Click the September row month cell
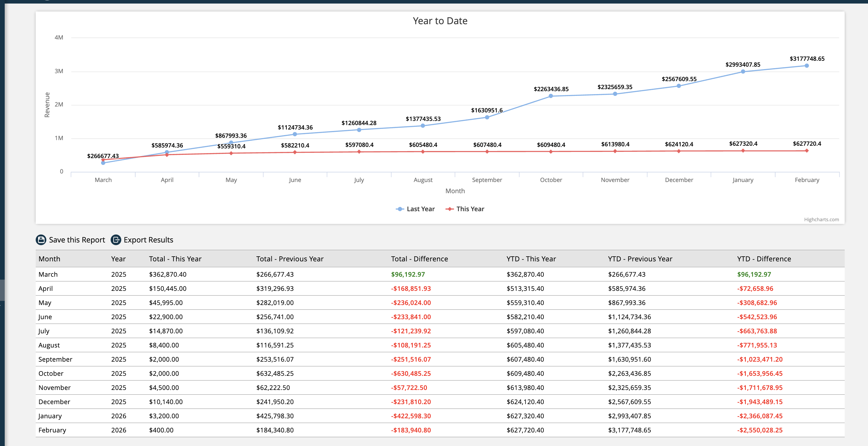868x446 pixels. tap(55, 359)
